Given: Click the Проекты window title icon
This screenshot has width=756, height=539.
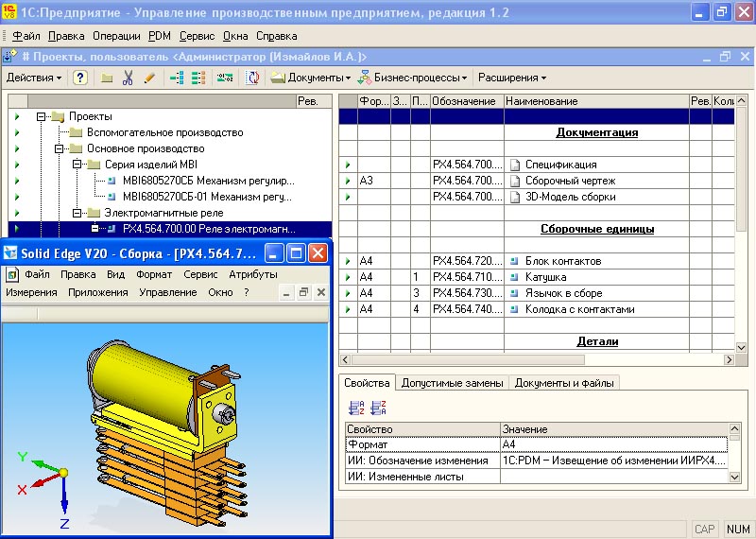Looking at the screenshot, I should click(9, 57).
